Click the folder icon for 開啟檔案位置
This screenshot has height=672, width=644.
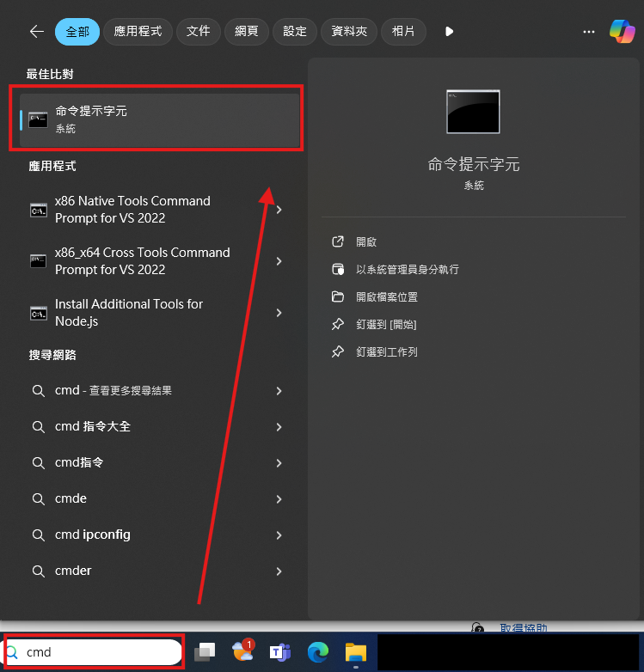point(338,296)
